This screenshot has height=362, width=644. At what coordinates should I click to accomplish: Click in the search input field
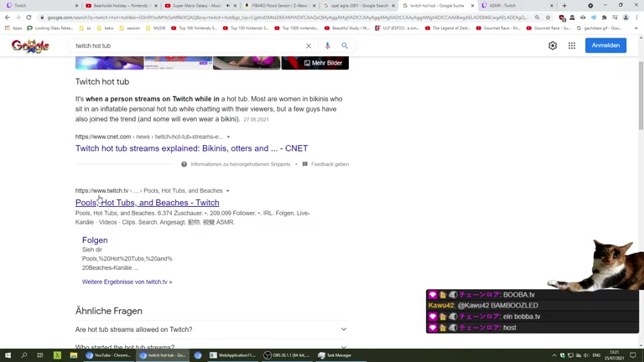[x=184, y=46]
